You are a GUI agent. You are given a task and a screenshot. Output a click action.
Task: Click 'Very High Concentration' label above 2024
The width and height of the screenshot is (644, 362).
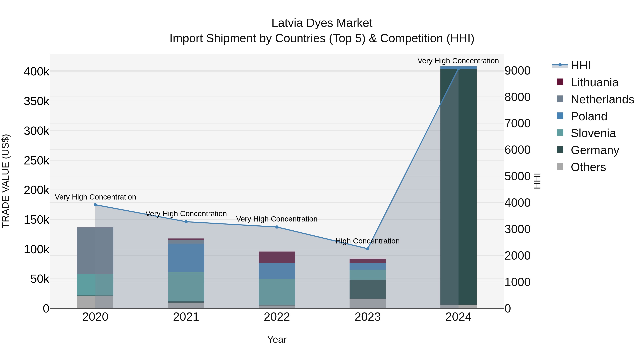pos(458,61)
